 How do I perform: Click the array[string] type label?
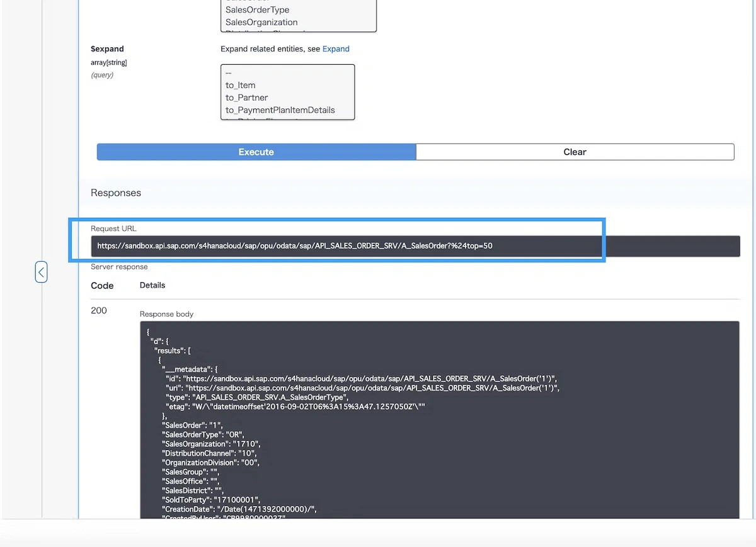109,62
